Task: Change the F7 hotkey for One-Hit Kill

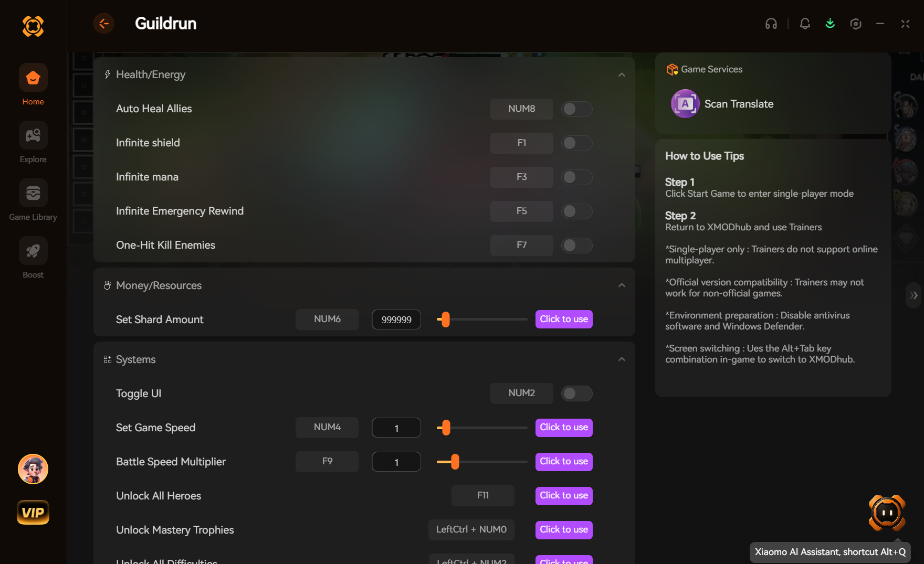Action: (x=521, y=245)
